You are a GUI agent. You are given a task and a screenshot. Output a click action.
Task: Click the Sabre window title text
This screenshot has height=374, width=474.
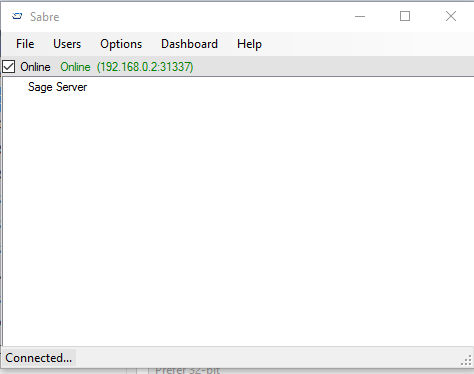click(x=45, y=17)
